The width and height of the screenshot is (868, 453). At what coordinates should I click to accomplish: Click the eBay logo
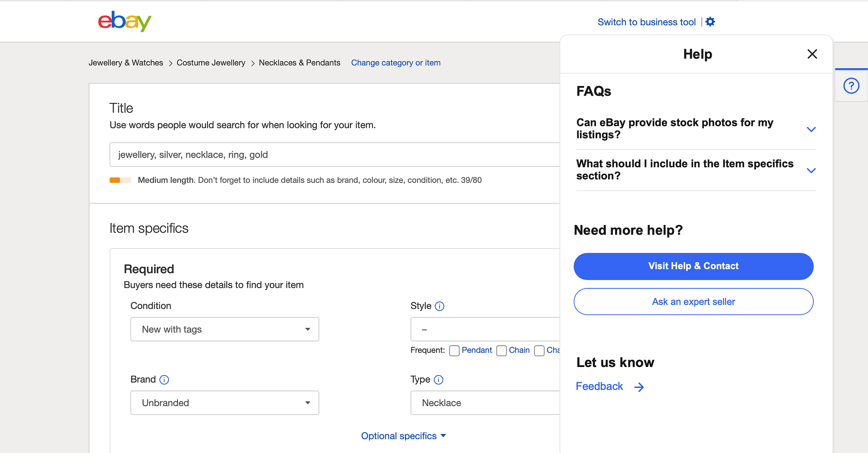[x=125, y=21]
